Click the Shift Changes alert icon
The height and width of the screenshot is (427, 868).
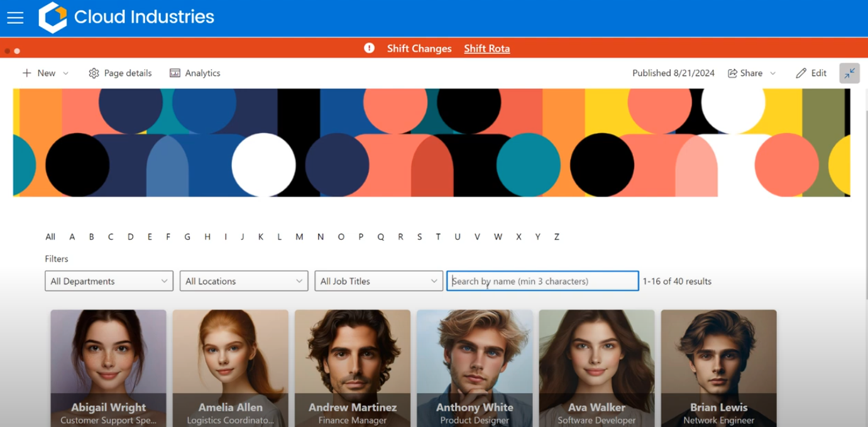370,48
